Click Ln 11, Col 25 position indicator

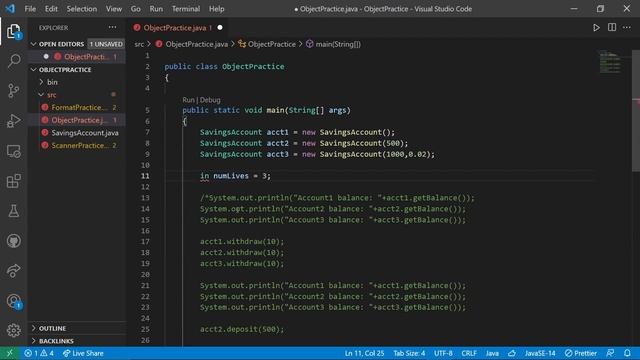click(x=364, y=353)
